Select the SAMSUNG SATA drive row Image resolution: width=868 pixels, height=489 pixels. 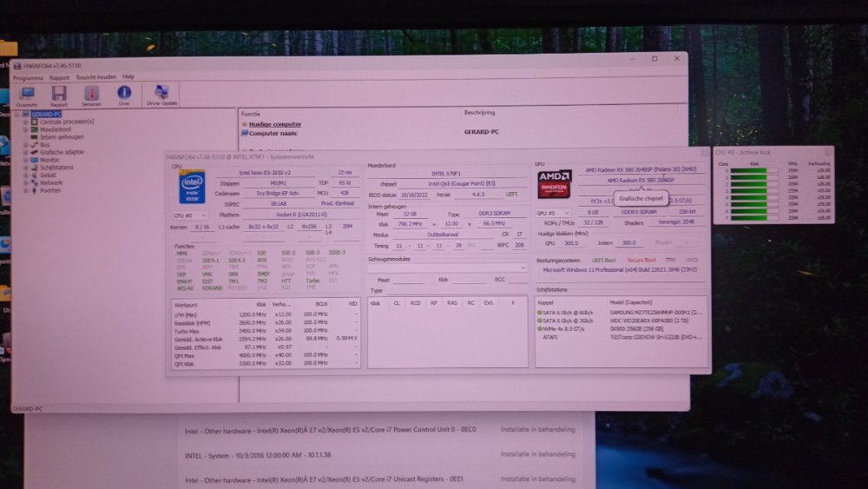621,312
